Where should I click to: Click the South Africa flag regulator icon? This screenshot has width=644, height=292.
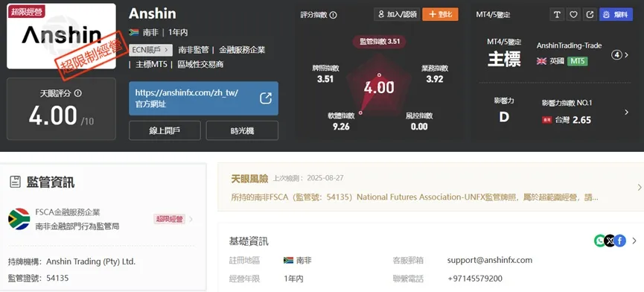point(19,219)
